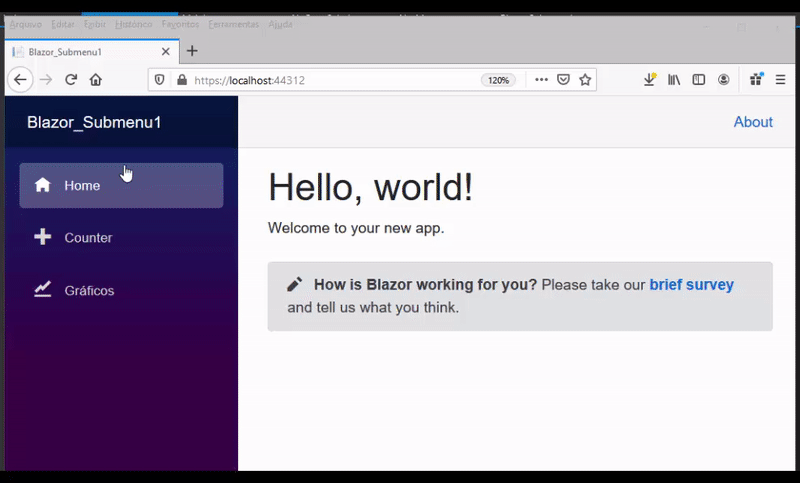Image resolution: width=800 pixels, height=483 pixels.
Task: Toggle the sidebar panel icon
Action: [698, 80]
